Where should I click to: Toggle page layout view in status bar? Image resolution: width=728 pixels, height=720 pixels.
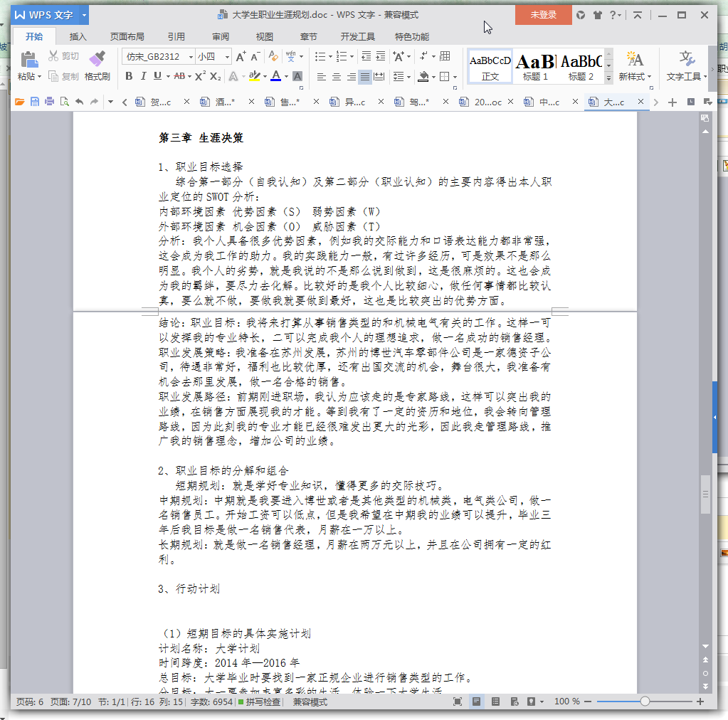476,702
